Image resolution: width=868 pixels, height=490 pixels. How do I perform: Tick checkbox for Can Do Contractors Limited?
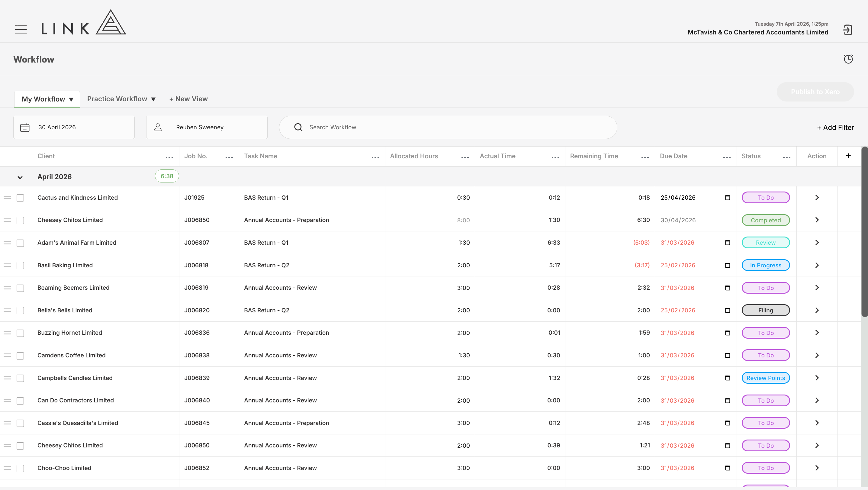click(x=20, y=401)
